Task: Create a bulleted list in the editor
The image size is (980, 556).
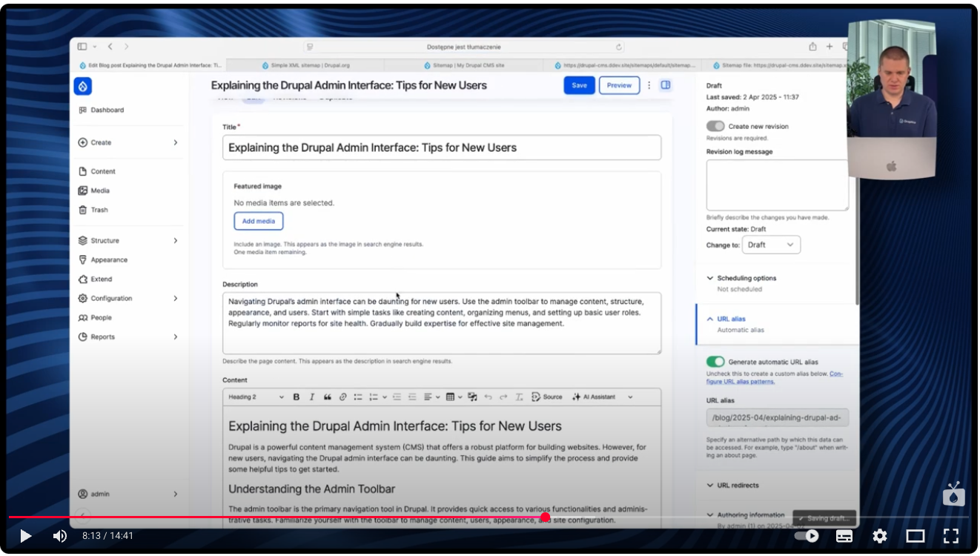Action: (x=357, y=397)
